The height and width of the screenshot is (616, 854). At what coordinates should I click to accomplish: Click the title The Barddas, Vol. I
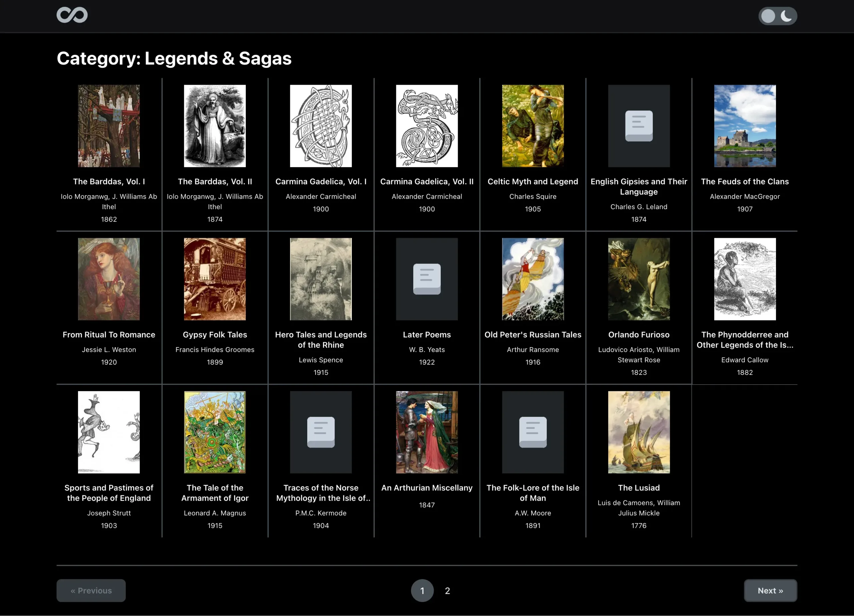coord(109,181)
